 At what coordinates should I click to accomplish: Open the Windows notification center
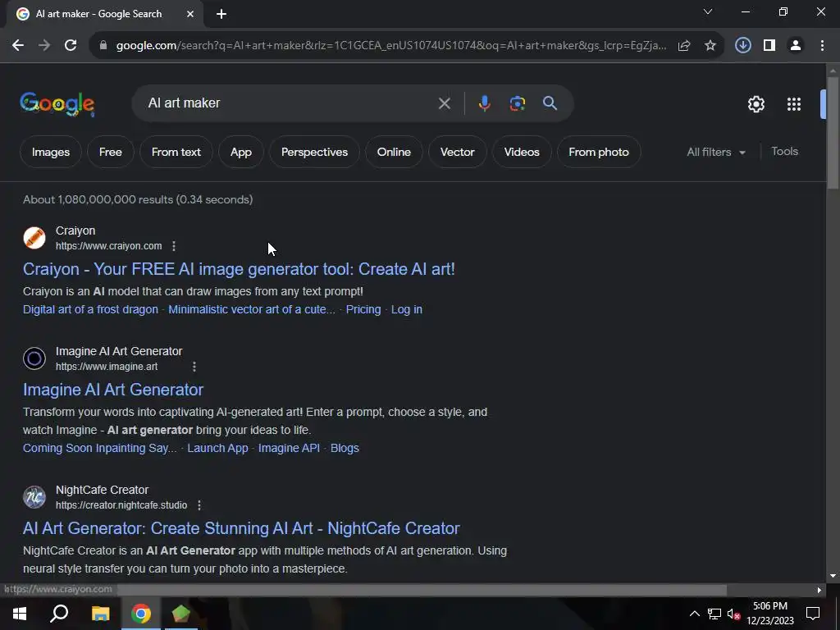click(813, 614)
